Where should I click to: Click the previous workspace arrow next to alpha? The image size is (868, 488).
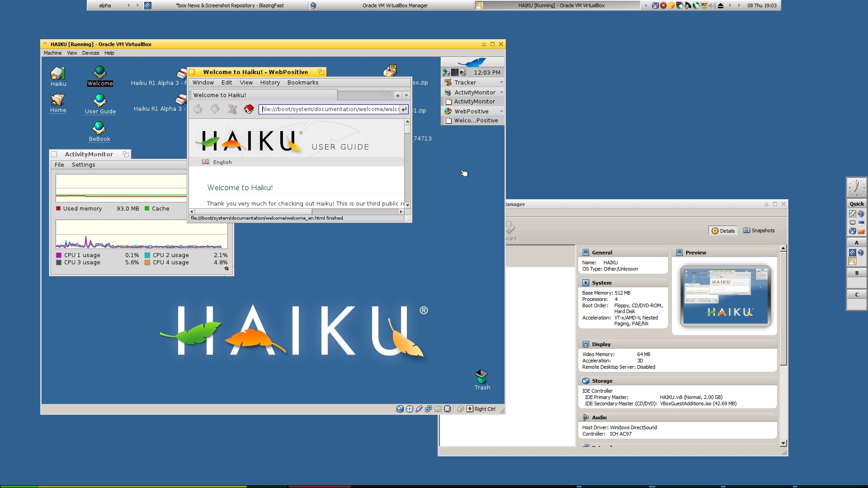[x=128, y=5]
